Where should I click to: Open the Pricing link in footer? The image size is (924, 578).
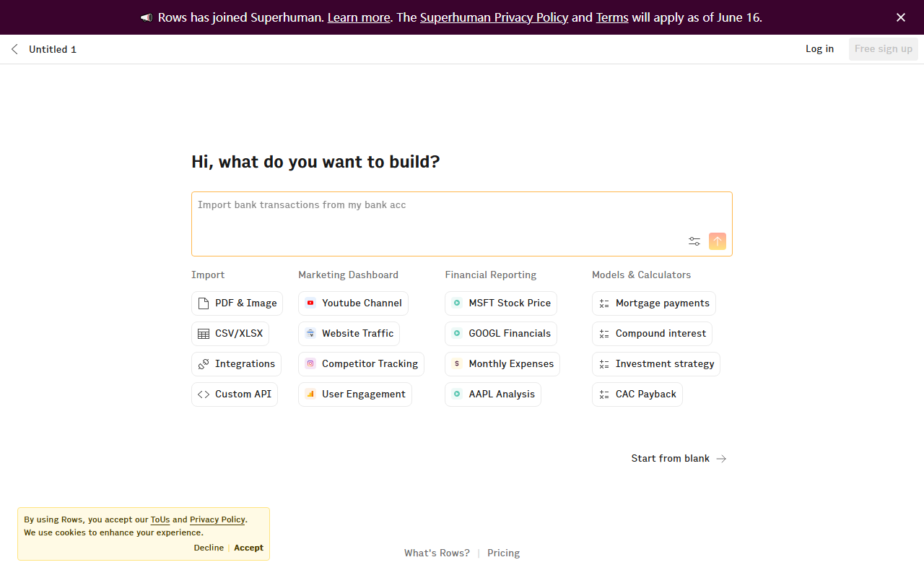point(503,553)
